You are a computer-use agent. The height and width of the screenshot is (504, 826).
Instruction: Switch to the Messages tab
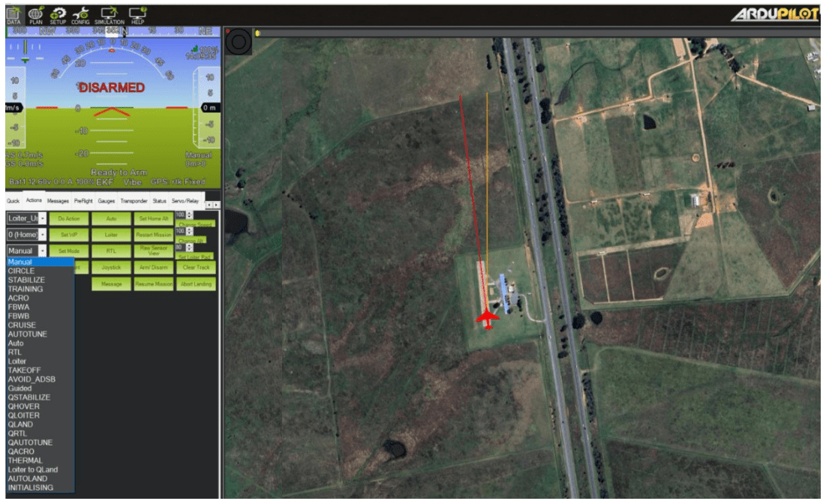(x=58, y=201)
